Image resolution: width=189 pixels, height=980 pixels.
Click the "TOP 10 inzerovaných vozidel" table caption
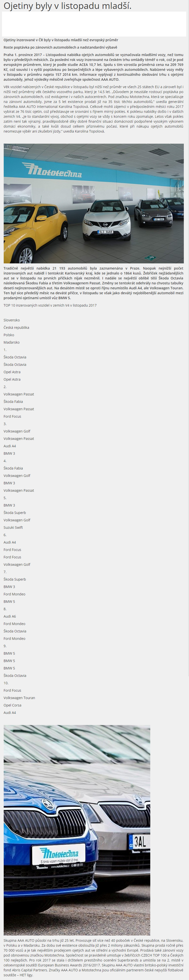pos(50,305)
